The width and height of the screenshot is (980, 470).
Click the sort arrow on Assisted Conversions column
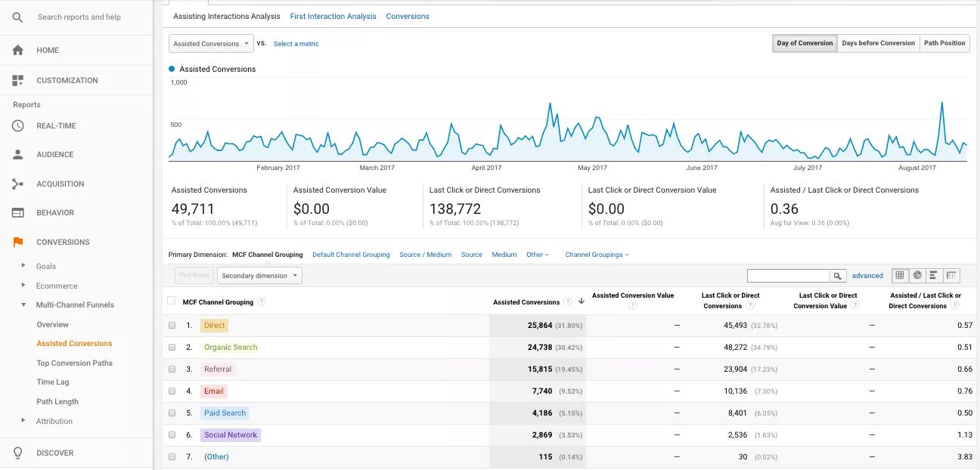pyautogui.click(x=581, y=301)
